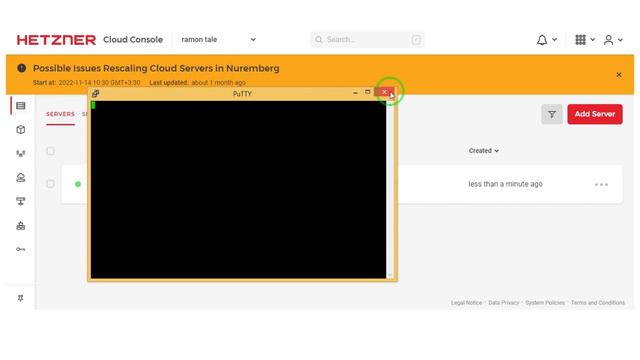Pin the sidebar with pin icon

(x=20, y=298)
